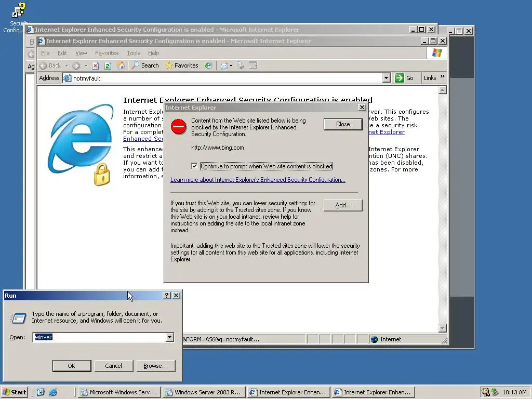
Task: Open the View menu
Action: click(81, 54)
